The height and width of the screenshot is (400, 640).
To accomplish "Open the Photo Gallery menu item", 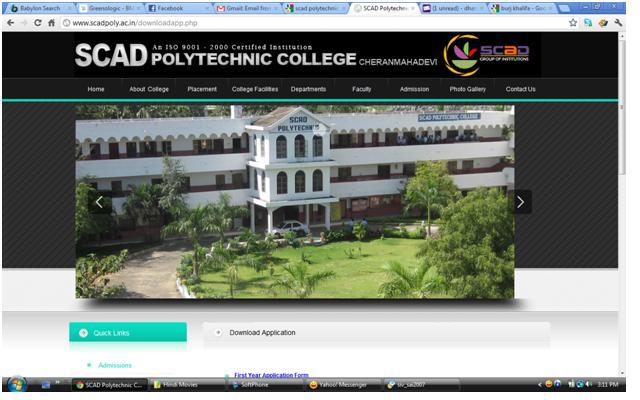I will 467,89.
